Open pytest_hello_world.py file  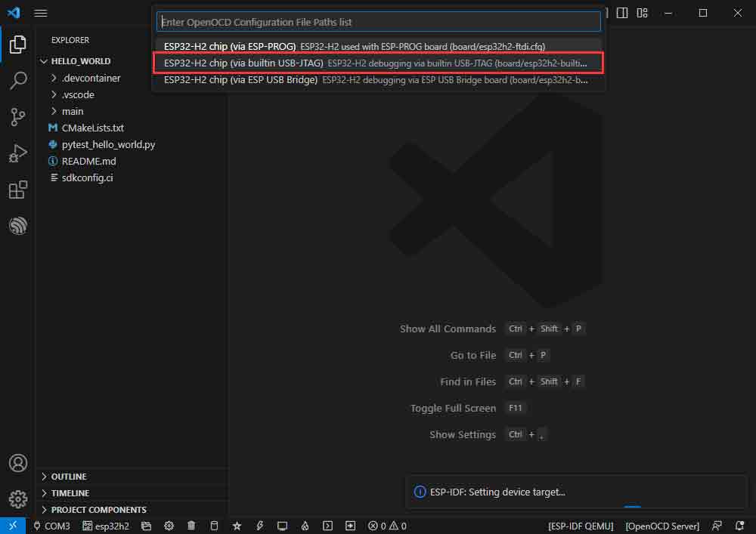pos(108,144)
